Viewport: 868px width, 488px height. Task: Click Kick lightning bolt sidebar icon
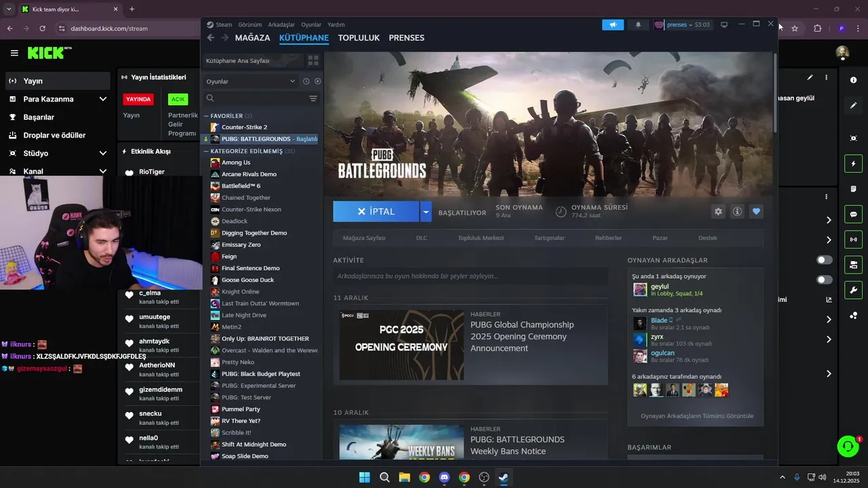[x=853, y=163]
